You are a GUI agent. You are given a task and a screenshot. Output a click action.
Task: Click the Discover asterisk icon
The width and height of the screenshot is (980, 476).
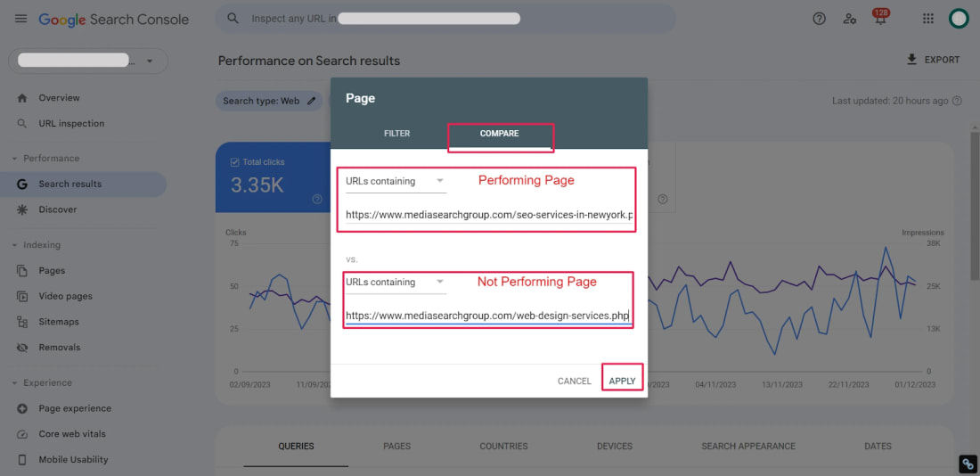[x=22, y=209]
